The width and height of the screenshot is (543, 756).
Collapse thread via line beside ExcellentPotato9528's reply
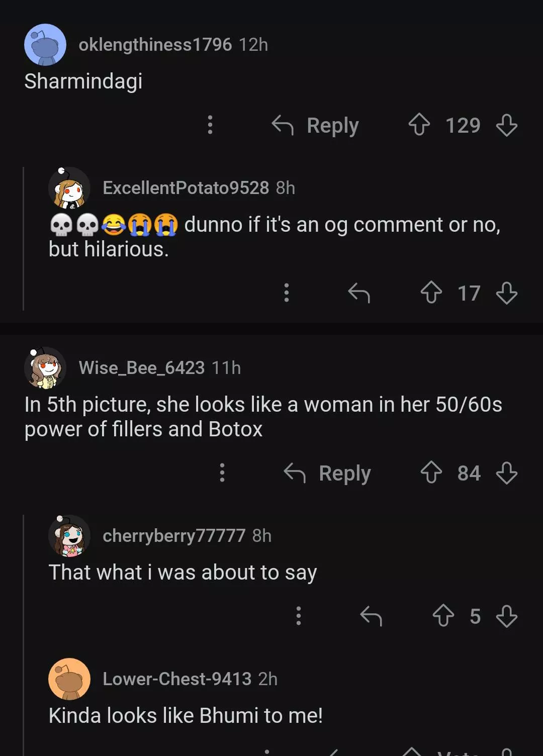click(x=24, y=239)
